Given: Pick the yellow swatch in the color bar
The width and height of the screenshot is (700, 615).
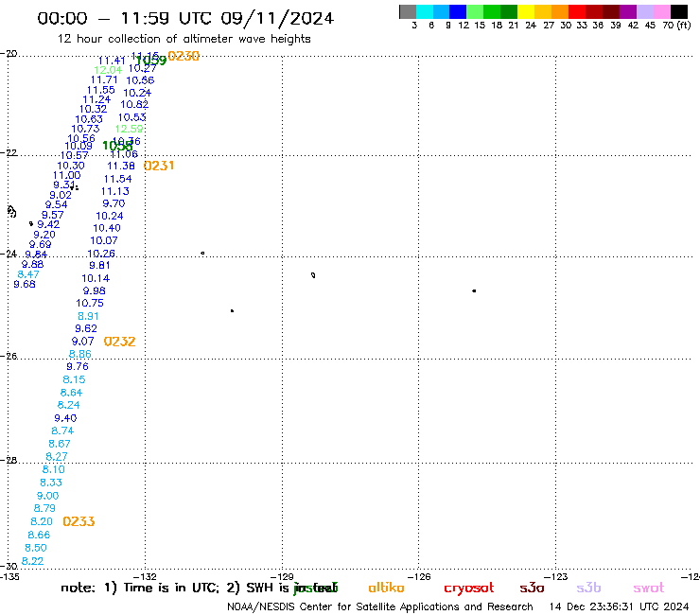Looking at the screenshot, I should 526,11.
